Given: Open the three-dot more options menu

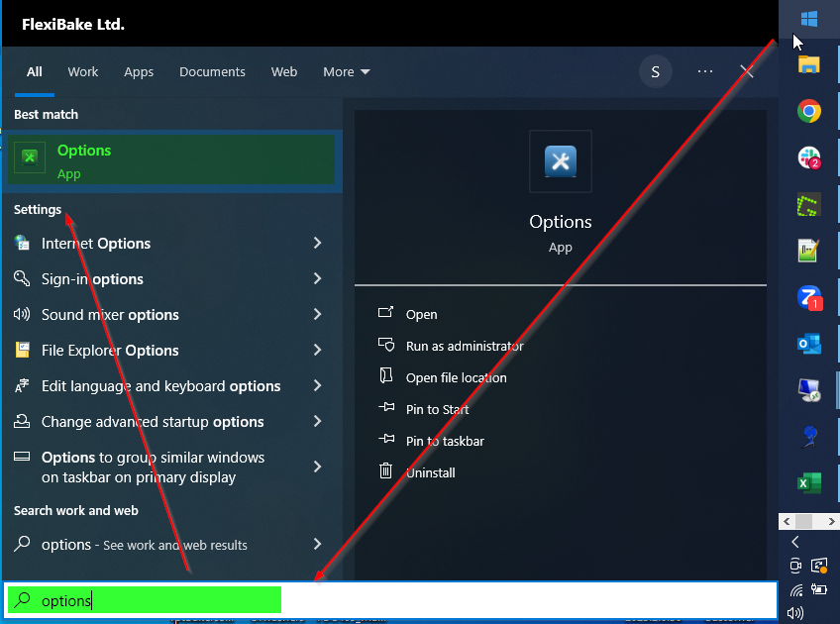Looking at the screenshot, I should coord(705,71).
